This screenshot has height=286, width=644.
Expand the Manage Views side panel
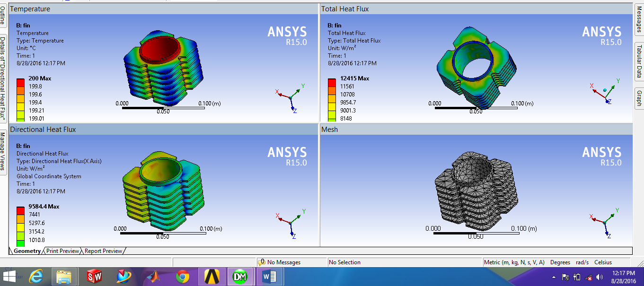click(2, 151)
